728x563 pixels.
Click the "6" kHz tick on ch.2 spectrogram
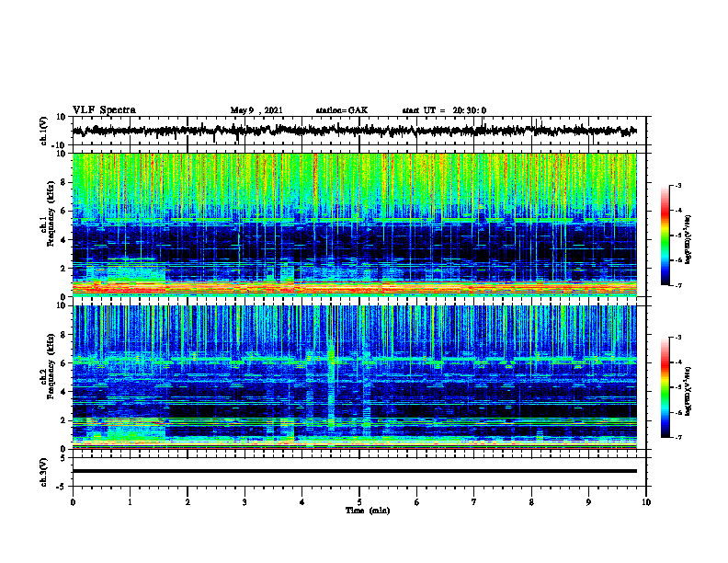[x=63, y=362]
